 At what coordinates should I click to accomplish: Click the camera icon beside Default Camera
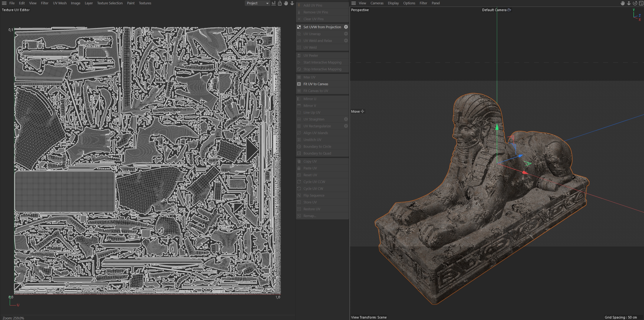[509, 10]
